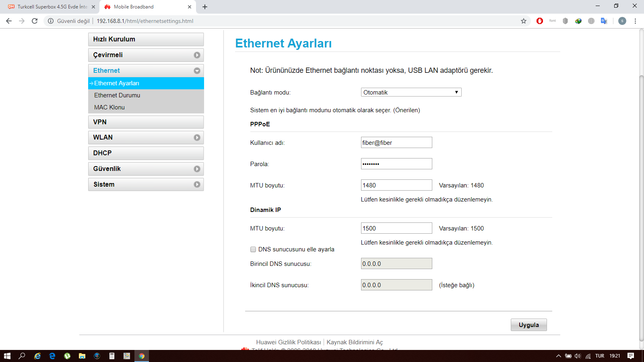The height and width of the screenshot is (362, 644).
Task: Open the Google Translate extension
Action: 604,21
